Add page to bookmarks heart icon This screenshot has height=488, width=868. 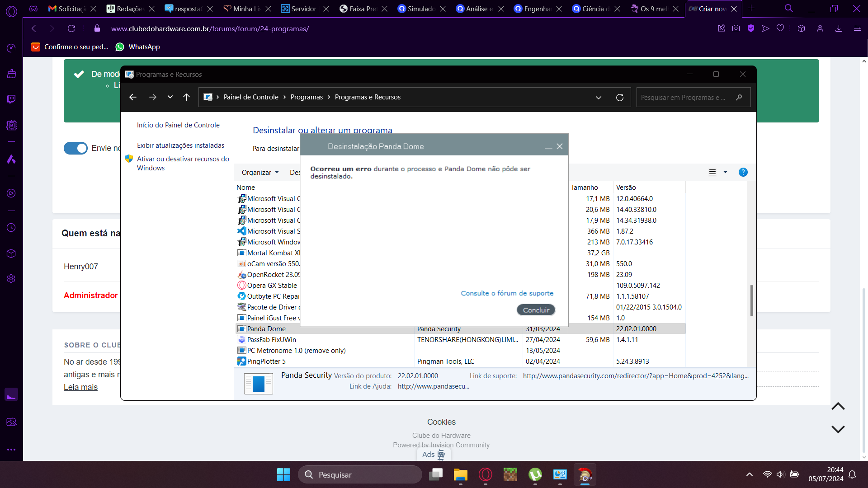[x=780, y=28]
